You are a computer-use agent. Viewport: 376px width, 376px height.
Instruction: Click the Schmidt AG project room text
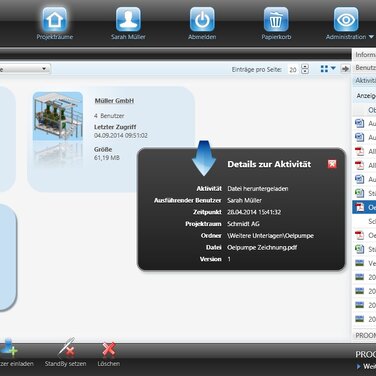coord(243,224)
